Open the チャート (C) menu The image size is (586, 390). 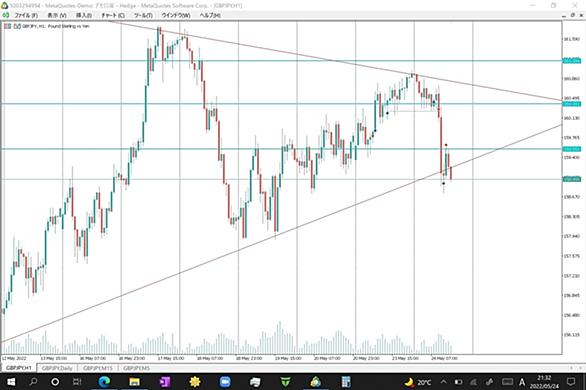coord(113,15)
